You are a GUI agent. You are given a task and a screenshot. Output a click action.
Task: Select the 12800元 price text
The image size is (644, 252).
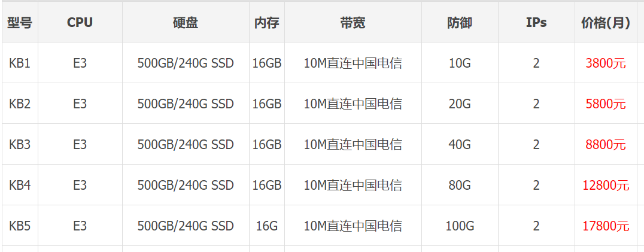pos(606,185)
